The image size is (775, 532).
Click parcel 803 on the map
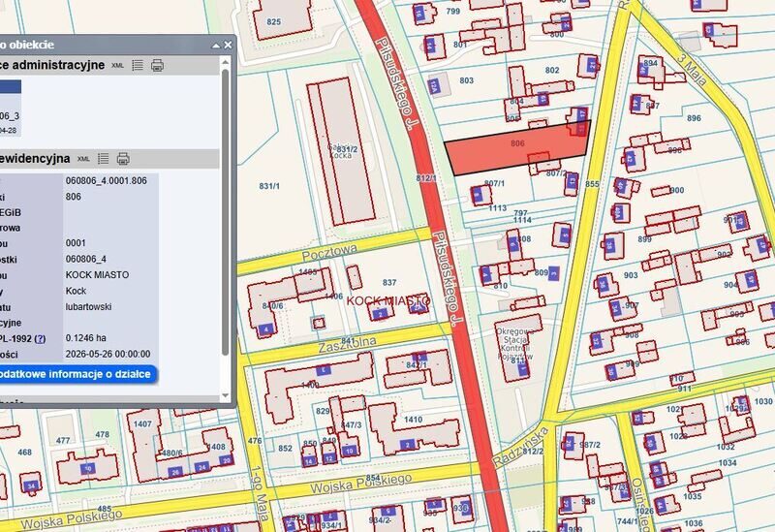coord(467,80)
